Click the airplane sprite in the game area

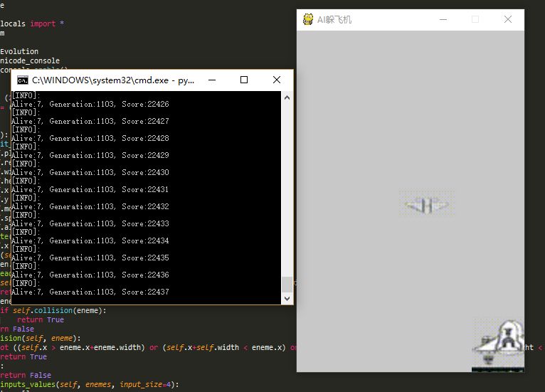(x=427, y=206)
